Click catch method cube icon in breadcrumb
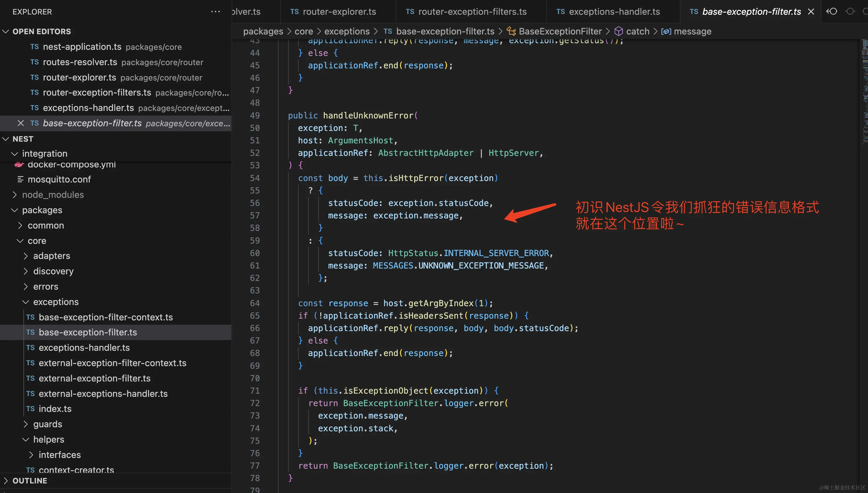This screenshot has height=493, width=868. tap(619, 31)
